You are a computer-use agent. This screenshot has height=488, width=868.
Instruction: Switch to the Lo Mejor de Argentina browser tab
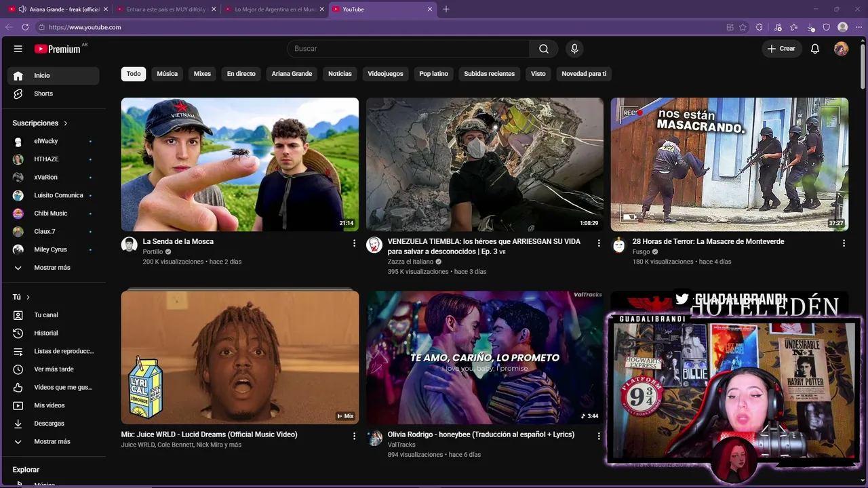pyautogui.click(x=274, y=9)
